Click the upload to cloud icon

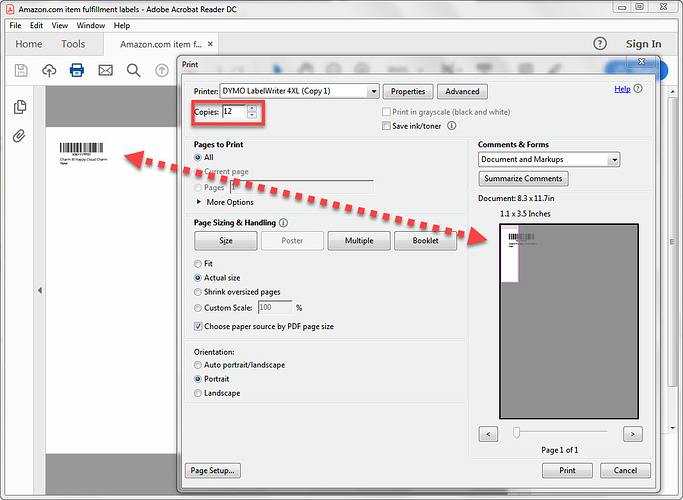click(x=49, y=70)
